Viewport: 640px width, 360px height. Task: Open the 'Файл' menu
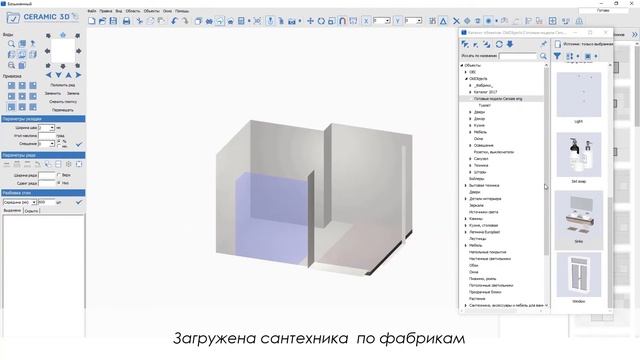tap(92, 11)
